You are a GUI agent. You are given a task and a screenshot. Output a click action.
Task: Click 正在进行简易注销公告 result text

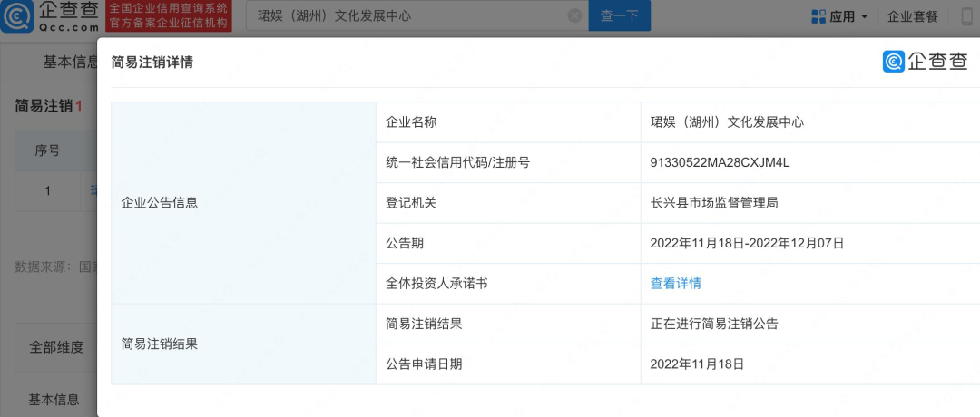pyautogui.click(x=714, y=324)
